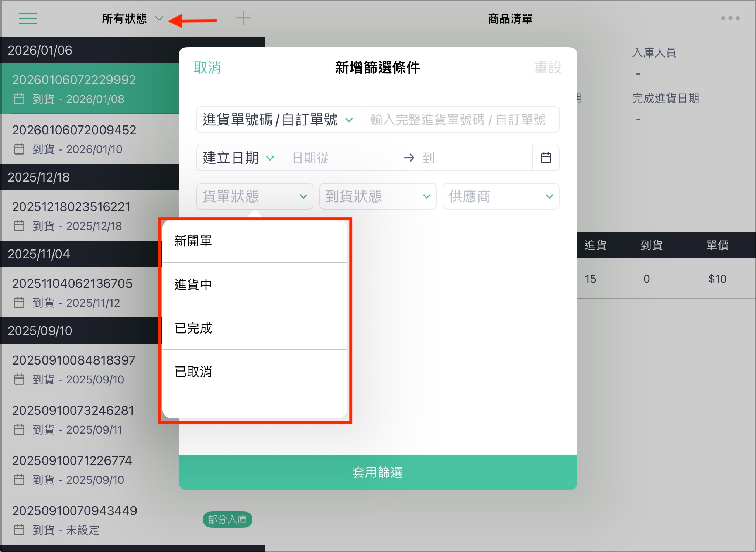Click calendar icon beside 到貨 - 2025/12/18
The height and width of the screenshot is (552, 756).
[x=19, y=226]
